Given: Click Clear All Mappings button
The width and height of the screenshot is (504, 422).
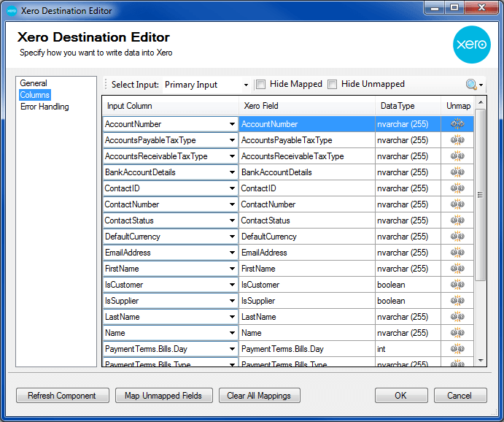Looking at the screenshot, I should pos(259,395).
